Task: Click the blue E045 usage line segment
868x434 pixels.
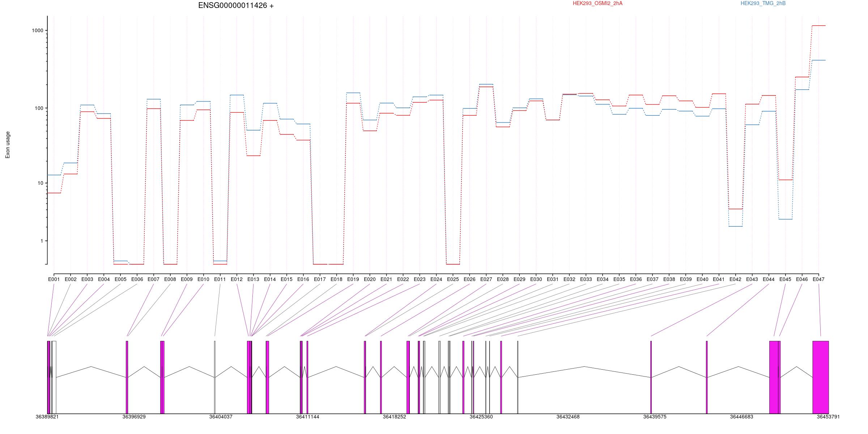Action: pyautogui.click(x=785, y=219)
